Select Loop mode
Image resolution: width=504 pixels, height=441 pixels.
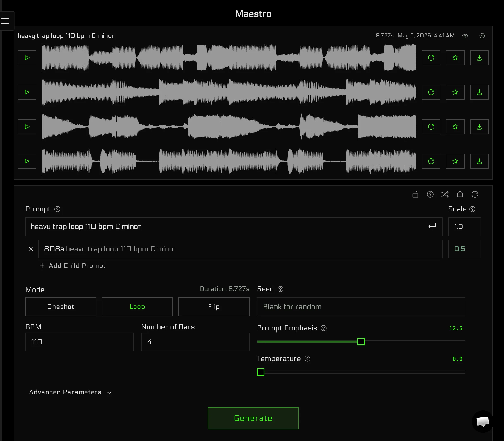[x=137, y=306]
